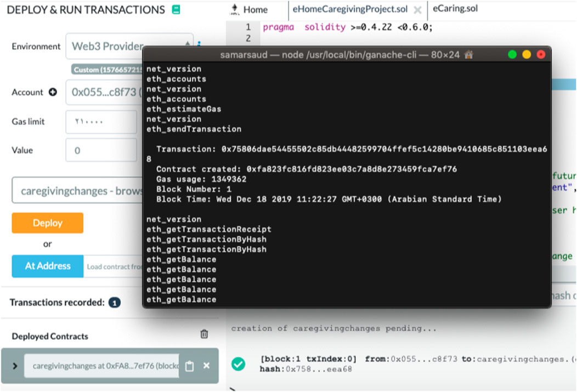This screenshot has height=392, width=577.
Task: Click the 'Contract created' line in the terminal
Action: pyautogui.click(x=307, y=169)
